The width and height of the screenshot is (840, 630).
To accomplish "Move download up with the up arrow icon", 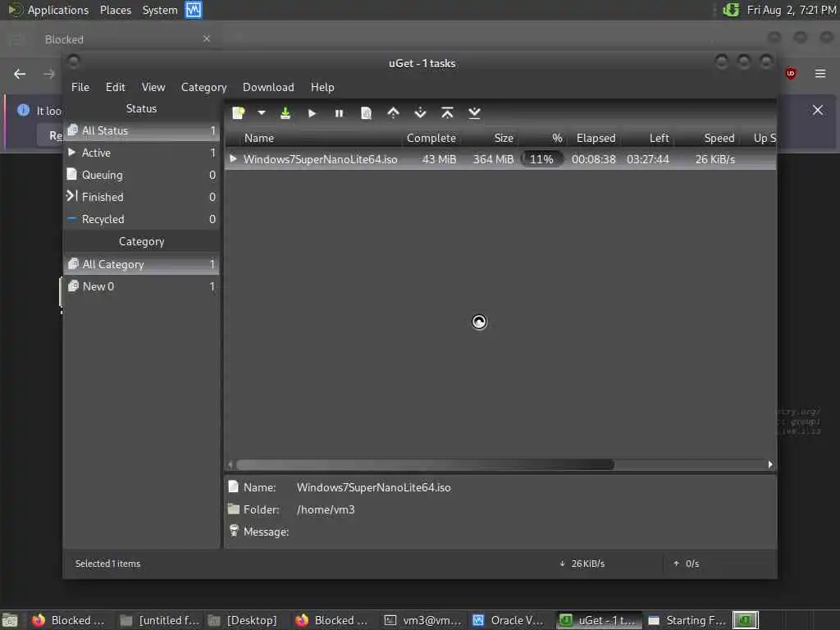I will (x=393, y=113).
